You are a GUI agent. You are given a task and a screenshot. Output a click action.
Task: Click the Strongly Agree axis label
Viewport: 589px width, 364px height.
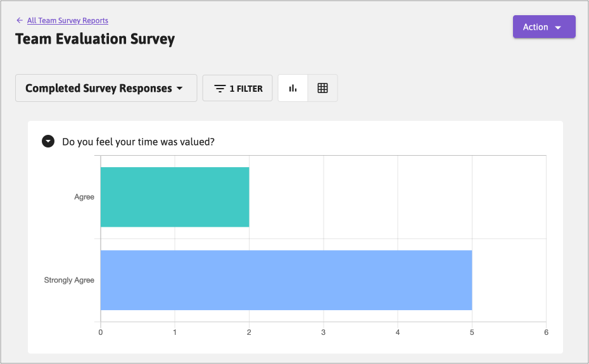(69, 280)
